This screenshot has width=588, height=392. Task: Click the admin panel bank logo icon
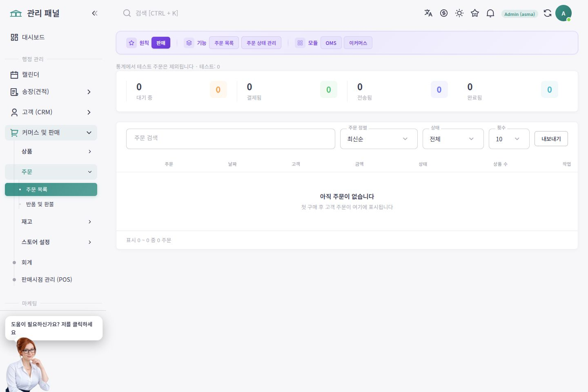click(16, 13)
